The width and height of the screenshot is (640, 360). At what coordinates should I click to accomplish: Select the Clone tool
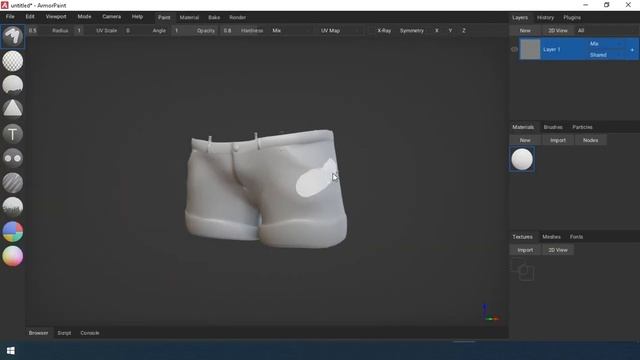click(13, 158)
